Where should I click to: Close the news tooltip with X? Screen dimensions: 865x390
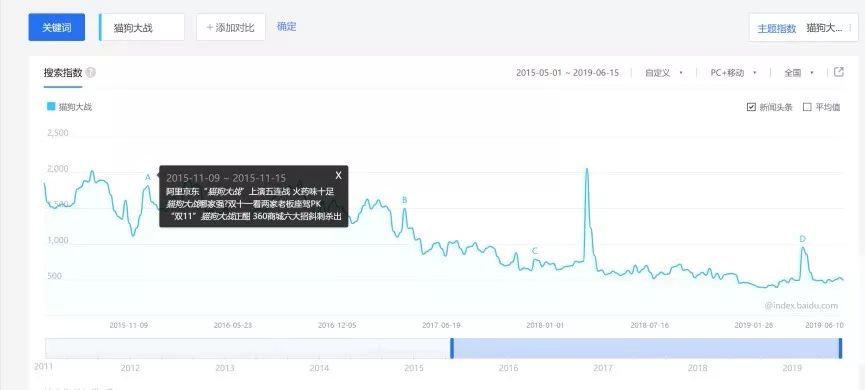pos(338,175)
